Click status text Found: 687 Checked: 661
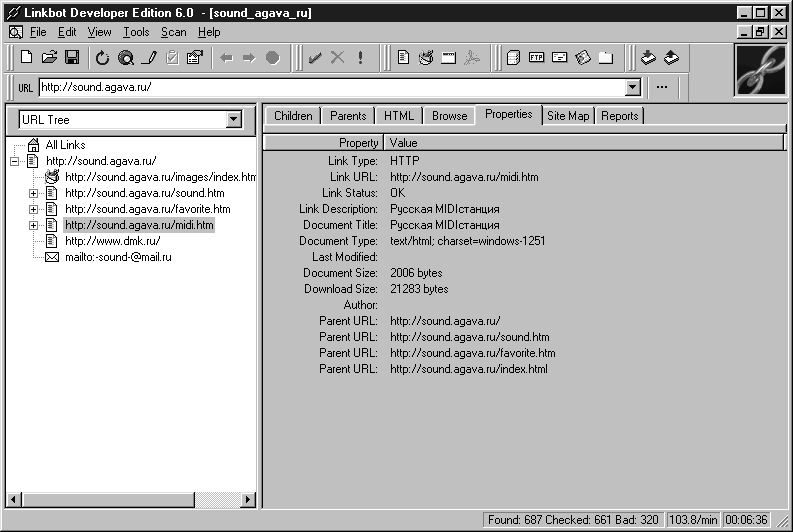The height and width of the screenshot is (532, 793). [x=573, y=520]
